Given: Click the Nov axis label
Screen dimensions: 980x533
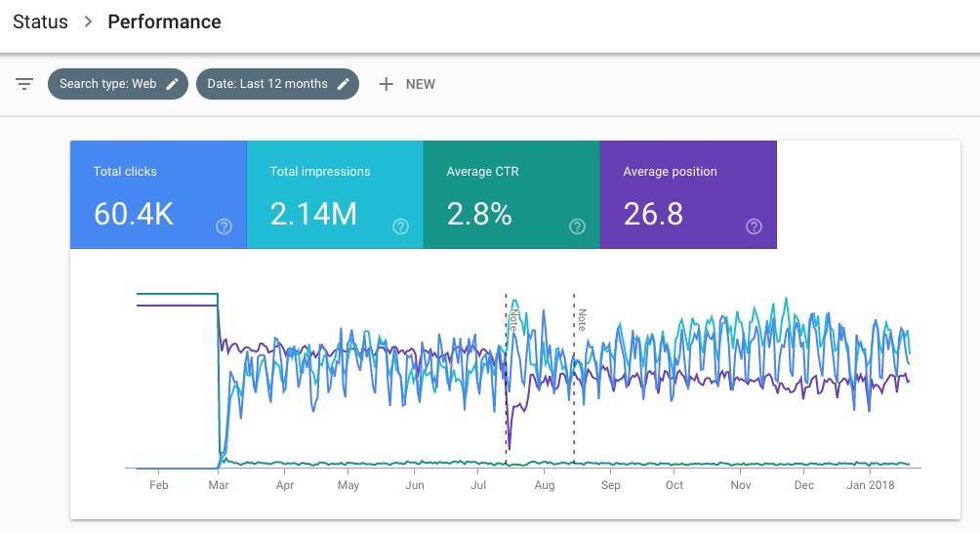Looking at the screenshot, I should pos(741,485).
